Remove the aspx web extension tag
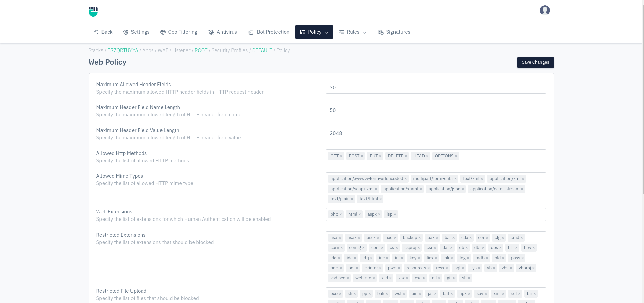 pos(379,214)
